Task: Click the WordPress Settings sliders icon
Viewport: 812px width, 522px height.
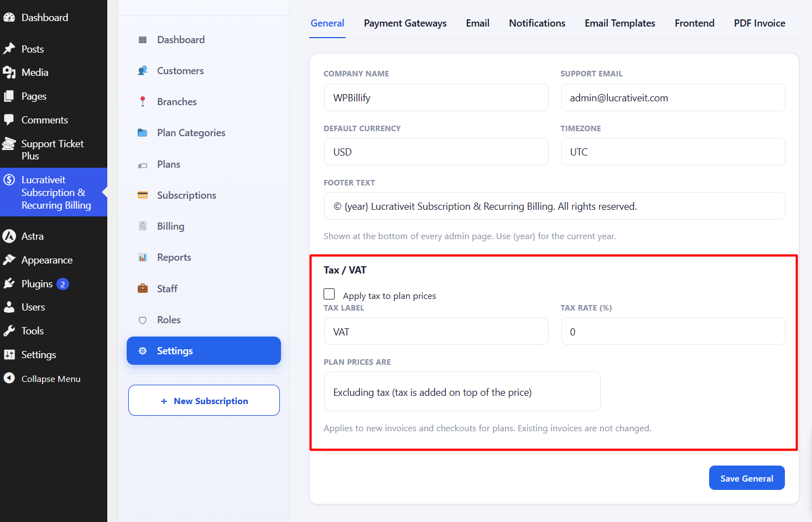Action: coord(9,355)
